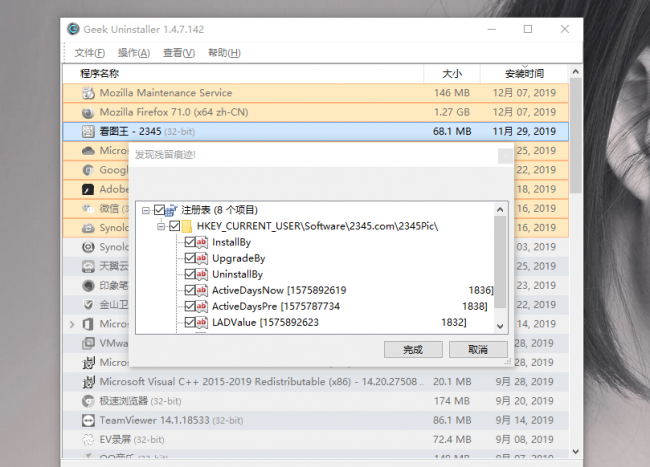650x467 pixels.
Task: Click the ab value icon beside LADValue
Action: click(x=201, y=322)
